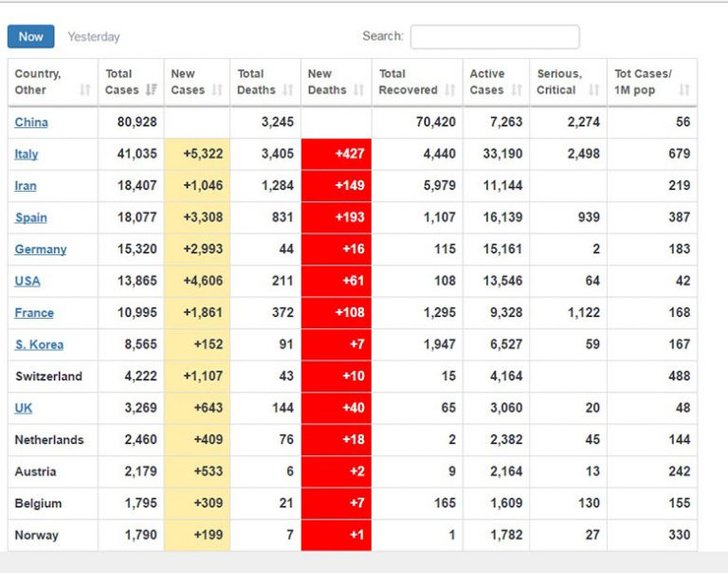The image size is (728, 573).
Task: Sort by Total Deaths column icon
Action: point(288,90)
